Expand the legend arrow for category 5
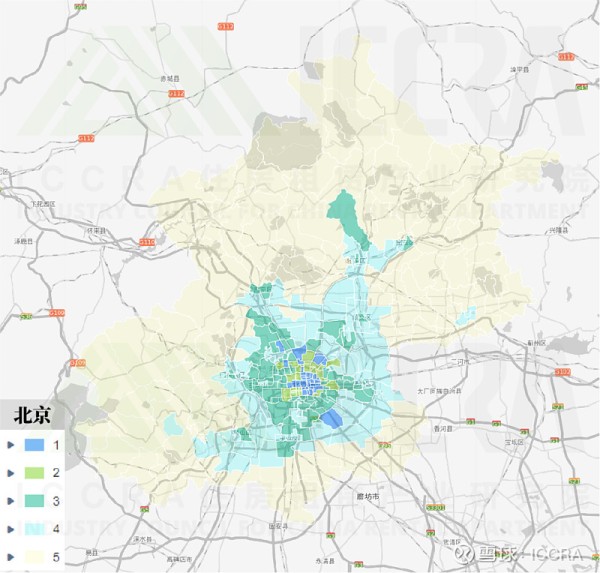This screenshot has height=573, width=600. tap(10, 555)
